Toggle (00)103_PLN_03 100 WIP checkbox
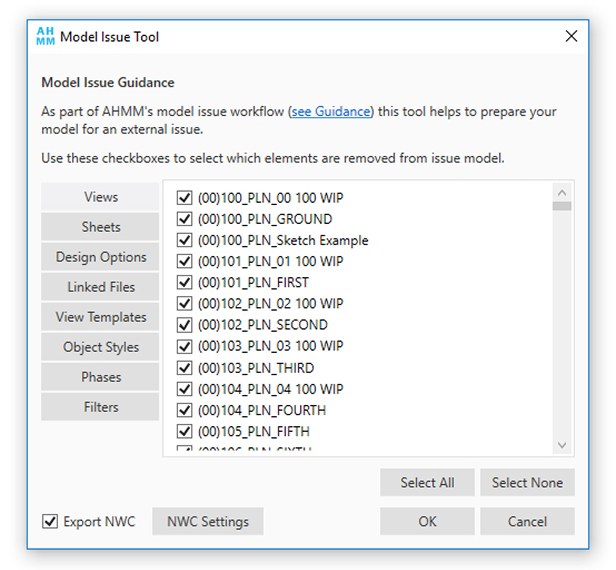This screenshot has width=616, height=570. [184, 346]
